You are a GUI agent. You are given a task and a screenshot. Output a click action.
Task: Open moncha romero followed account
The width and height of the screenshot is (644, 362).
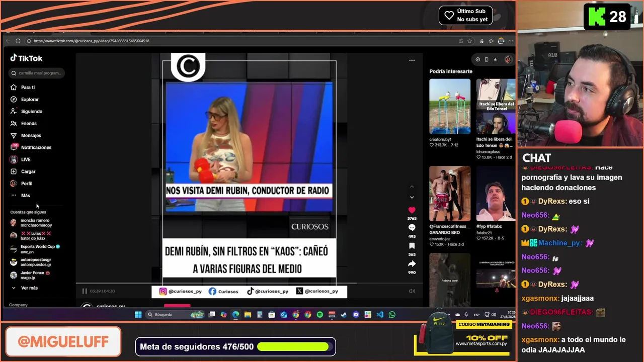[31, 223]
